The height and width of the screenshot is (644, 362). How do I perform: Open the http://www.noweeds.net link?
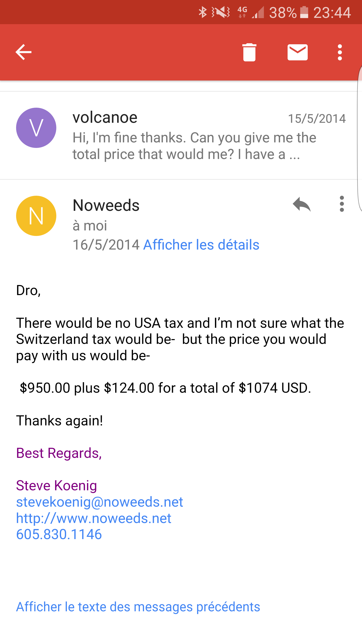click(x=94, y=518)
